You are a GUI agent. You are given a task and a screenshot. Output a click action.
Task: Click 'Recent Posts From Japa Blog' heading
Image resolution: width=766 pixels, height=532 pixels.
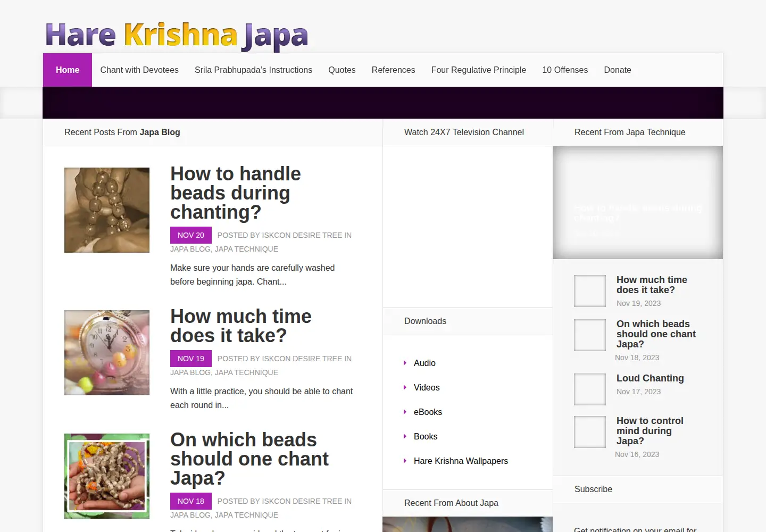[x=122, y=132]
